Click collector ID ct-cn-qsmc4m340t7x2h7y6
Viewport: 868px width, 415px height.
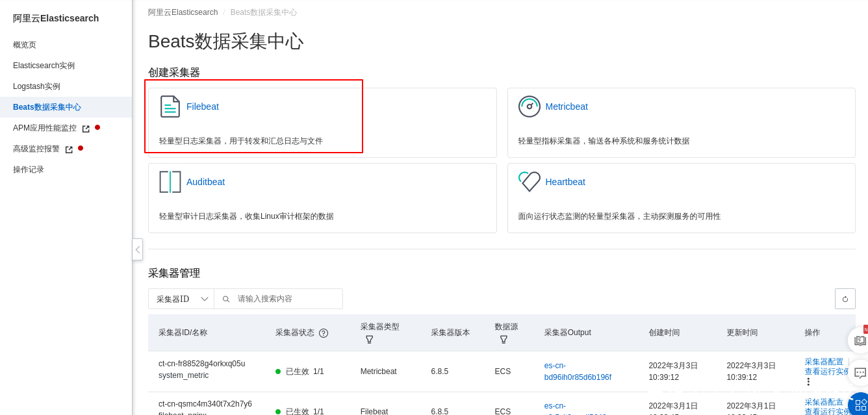pyautogui.click(x=205, y=404)
